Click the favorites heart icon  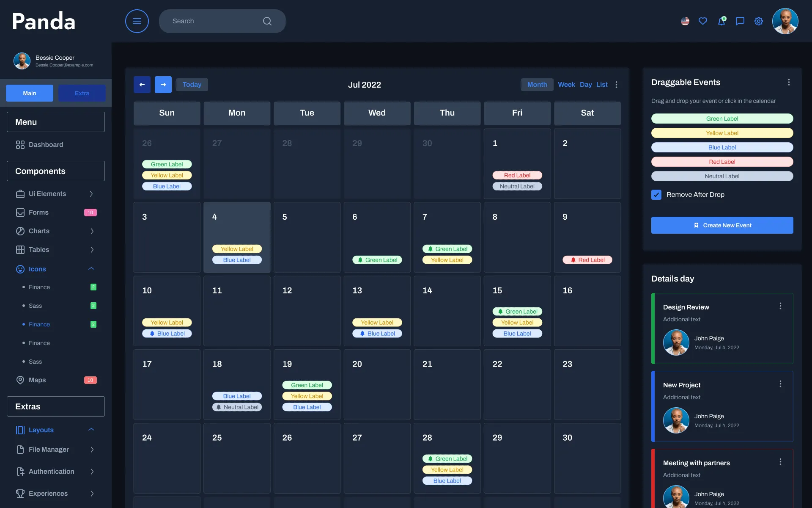pos(703,21)
